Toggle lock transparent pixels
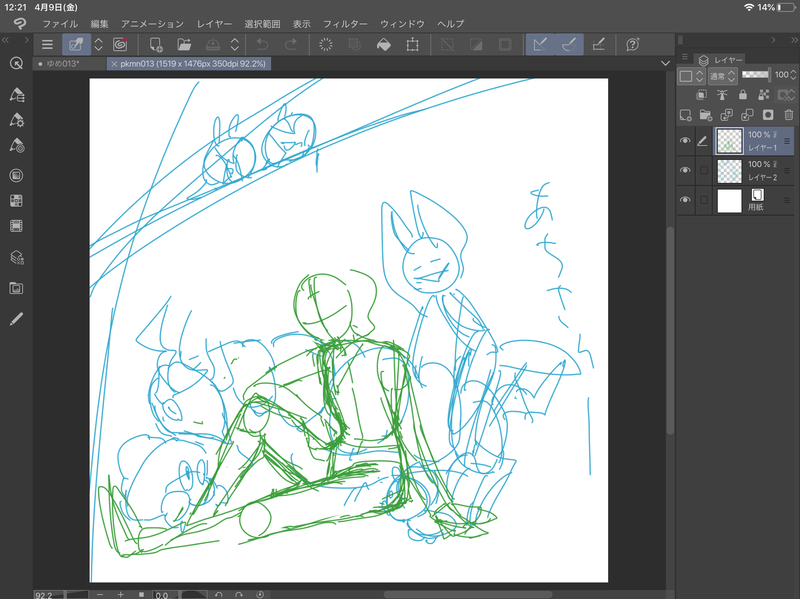The image size is (800, 599). point(764,95)
